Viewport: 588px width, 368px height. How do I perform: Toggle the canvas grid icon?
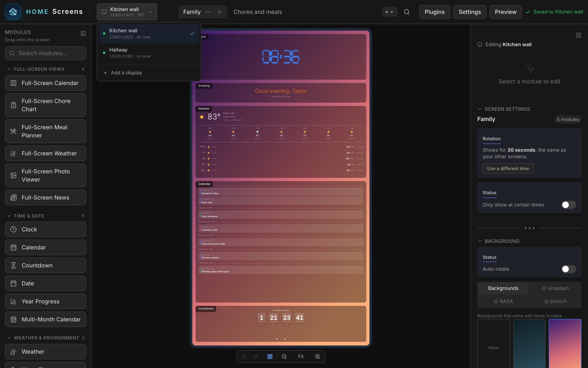[270, 357]
